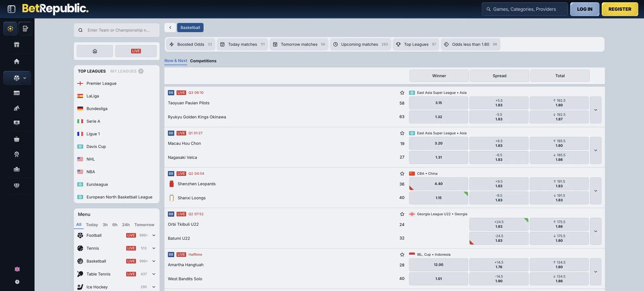Select the Euroleague league

(x=97, y=185)
